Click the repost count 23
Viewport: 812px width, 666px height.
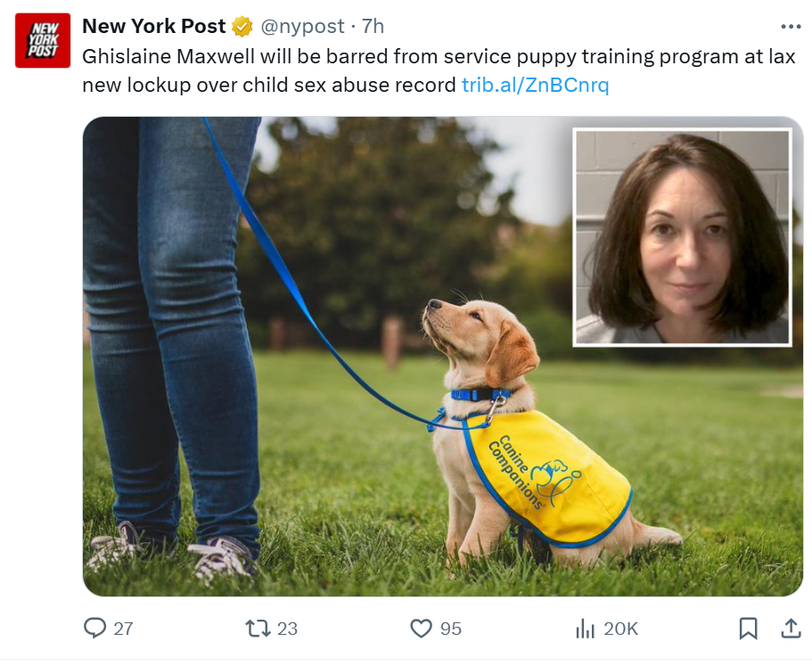(287, 629)
